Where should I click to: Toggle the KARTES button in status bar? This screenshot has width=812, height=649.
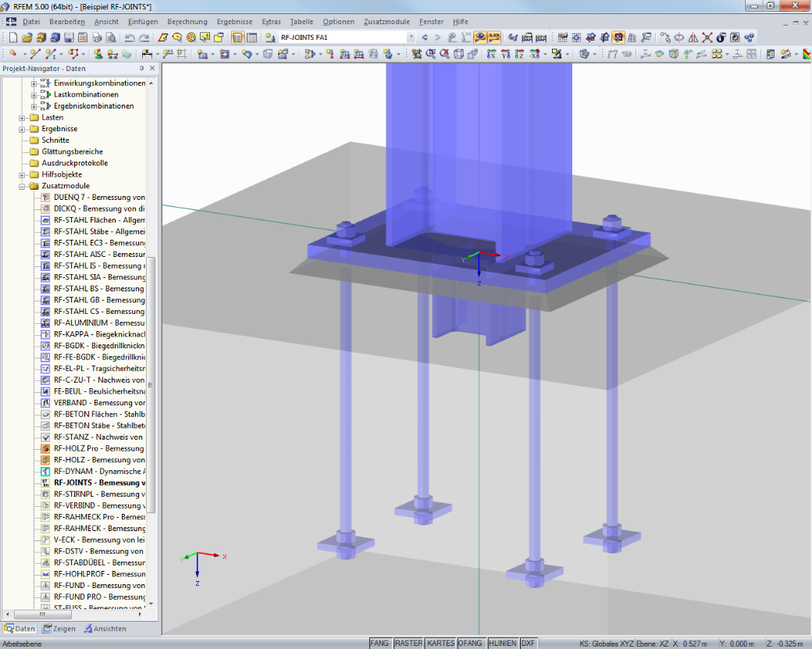pyautogui.click(x=440, y=643)
